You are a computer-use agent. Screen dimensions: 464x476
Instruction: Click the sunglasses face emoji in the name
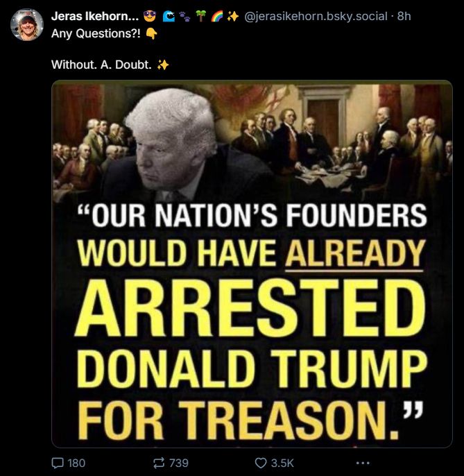point(150,16)
